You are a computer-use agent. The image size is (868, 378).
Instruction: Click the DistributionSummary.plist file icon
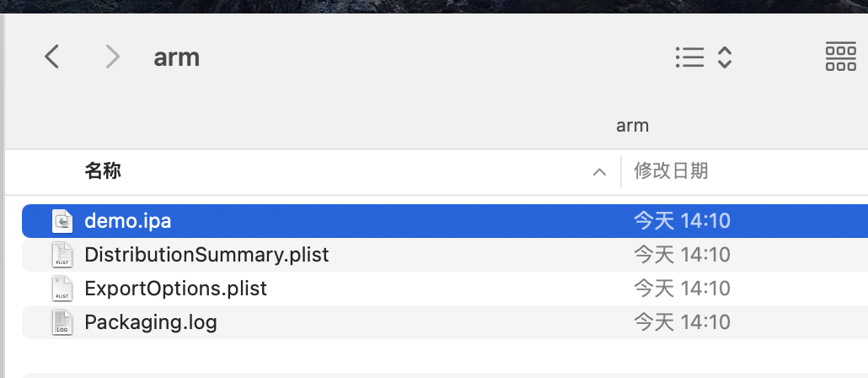point(62,255)
